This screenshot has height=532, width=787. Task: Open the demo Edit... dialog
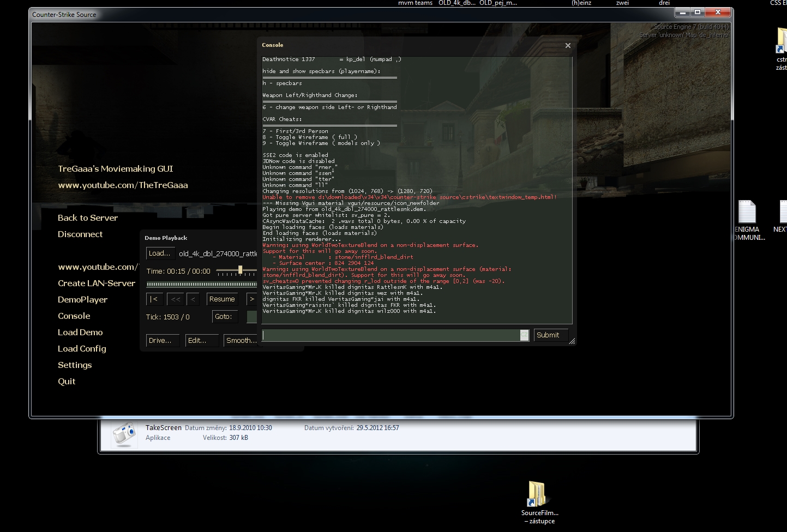[x=201, y=341]
